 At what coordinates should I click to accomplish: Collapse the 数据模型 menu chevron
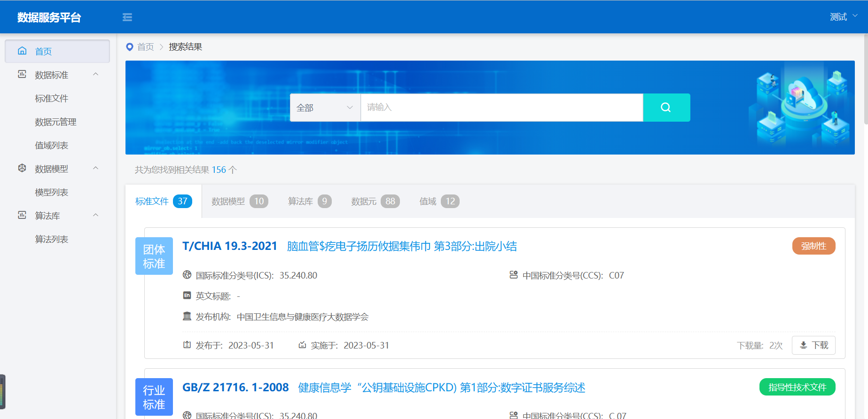coord(96,168)
